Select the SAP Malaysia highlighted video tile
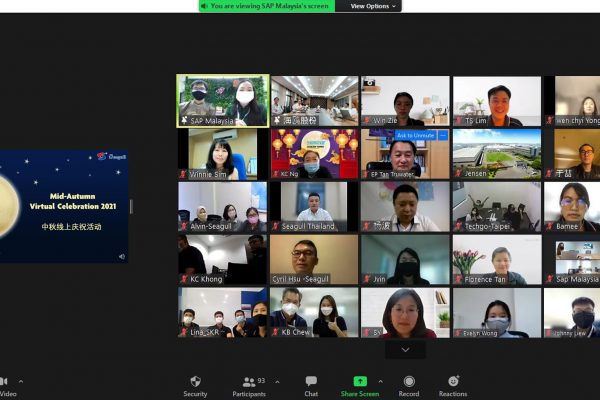 point(223,100)
